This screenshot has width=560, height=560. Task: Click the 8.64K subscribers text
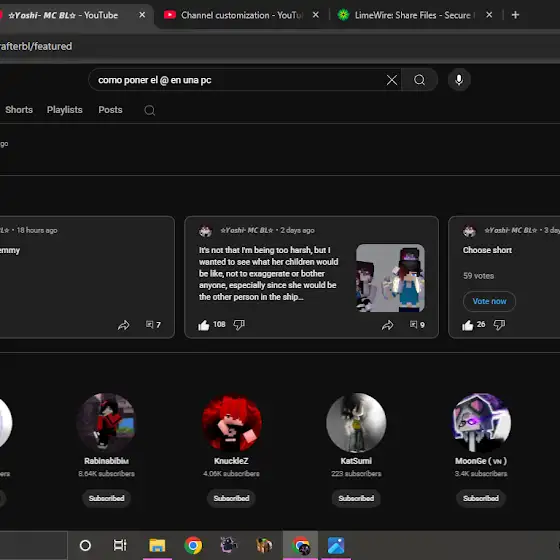(106, 474)
